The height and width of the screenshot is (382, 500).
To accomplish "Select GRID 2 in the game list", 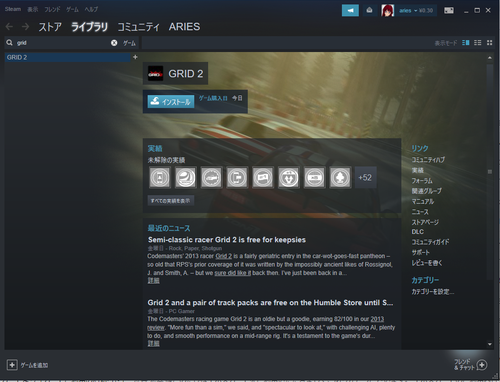I will 68,57.
